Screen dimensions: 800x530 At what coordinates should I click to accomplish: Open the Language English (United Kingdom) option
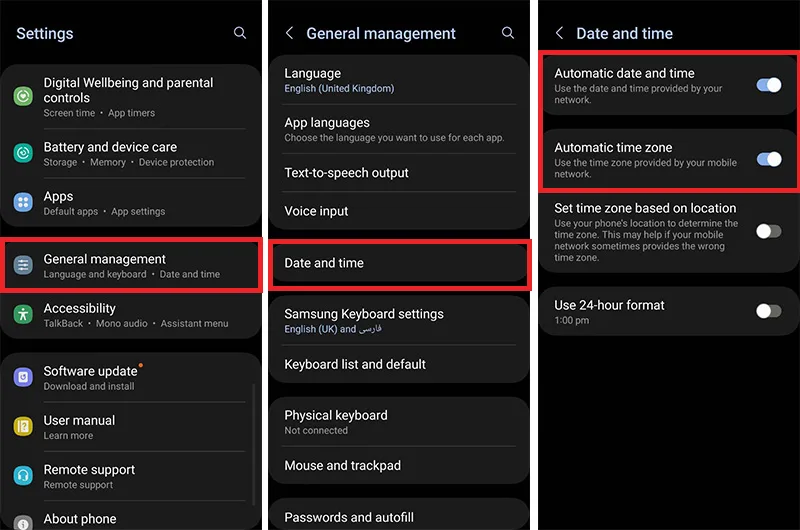point(399,80)
